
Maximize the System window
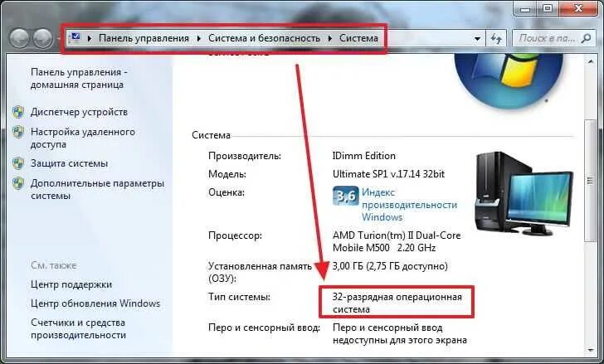click(547, 8)
